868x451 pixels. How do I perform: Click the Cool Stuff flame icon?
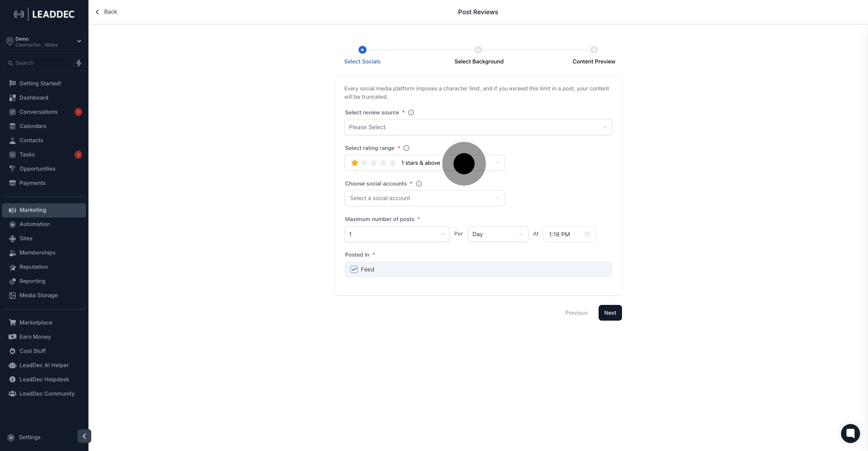coord(12,351)
